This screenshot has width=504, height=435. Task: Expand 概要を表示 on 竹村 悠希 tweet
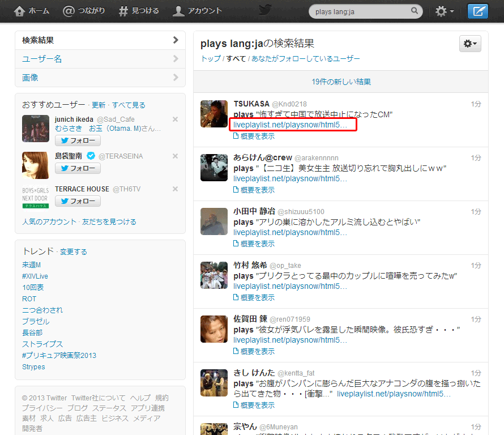(x=254, y=298)
